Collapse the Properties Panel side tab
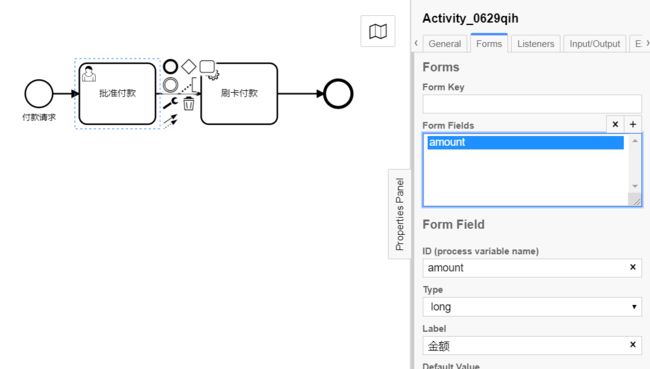 [400, 214]
